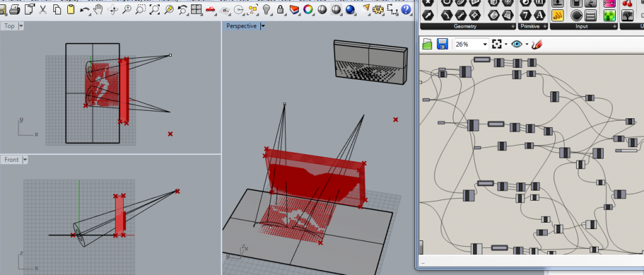Select the red cherries icon component
This screenshot has height=275, width=644.
click(627, 3)
